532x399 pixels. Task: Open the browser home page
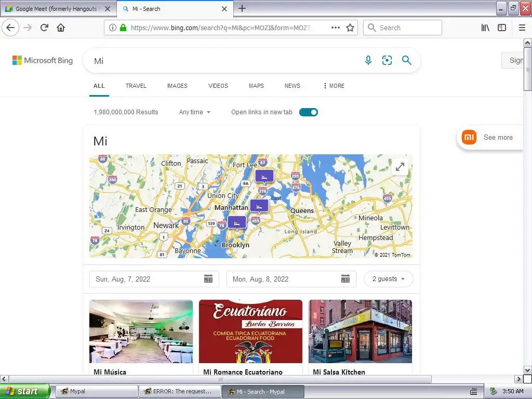tap(61, 28)
